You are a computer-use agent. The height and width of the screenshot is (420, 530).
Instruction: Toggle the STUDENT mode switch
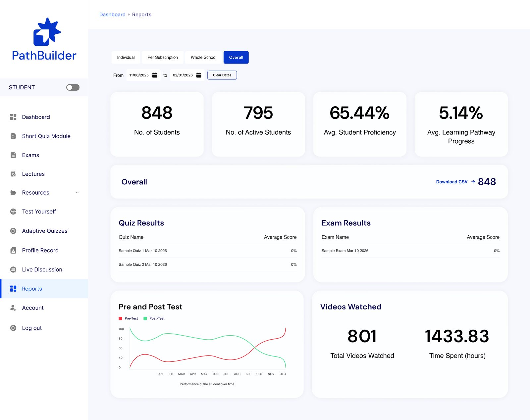73,87
